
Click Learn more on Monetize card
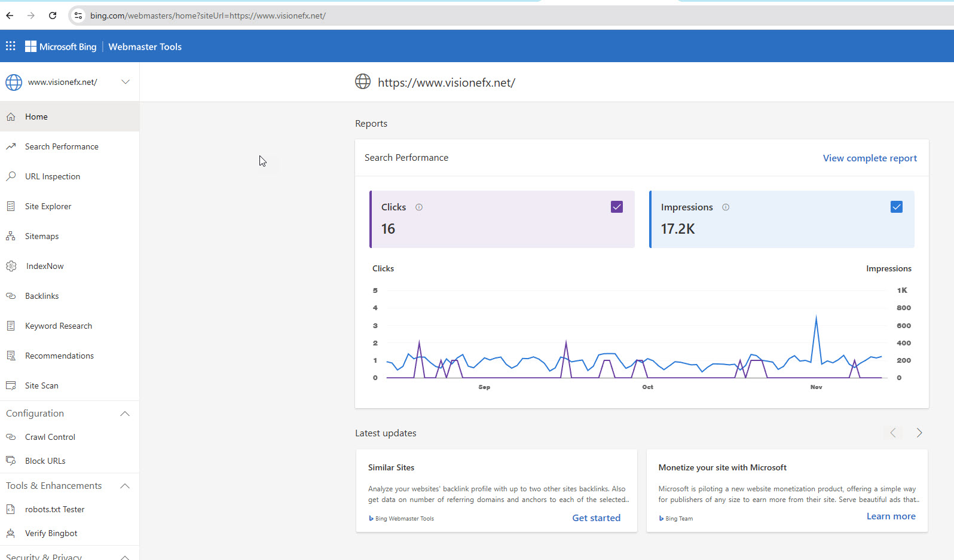[891, 516]
